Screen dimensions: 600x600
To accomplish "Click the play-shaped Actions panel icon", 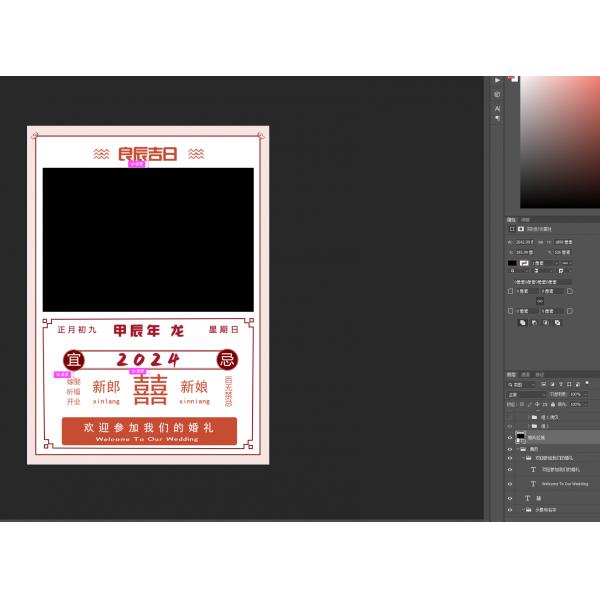I will (497, 80).
